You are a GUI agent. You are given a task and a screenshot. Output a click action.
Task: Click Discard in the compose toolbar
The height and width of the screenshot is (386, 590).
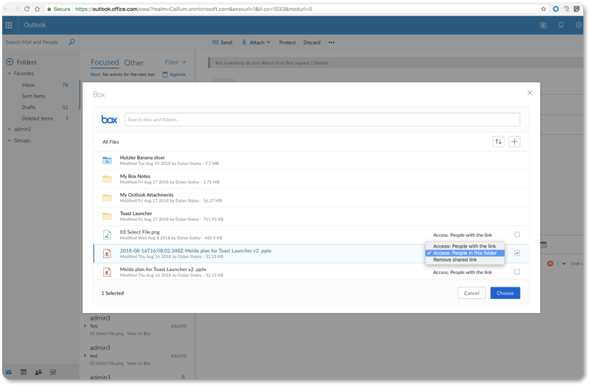(312, 43)
